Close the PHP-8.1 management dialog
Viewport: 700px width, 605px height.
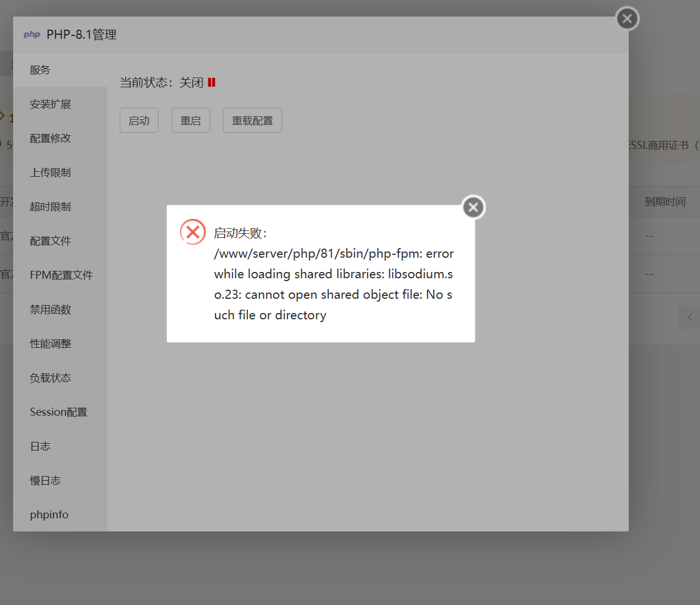pos(627,19)
